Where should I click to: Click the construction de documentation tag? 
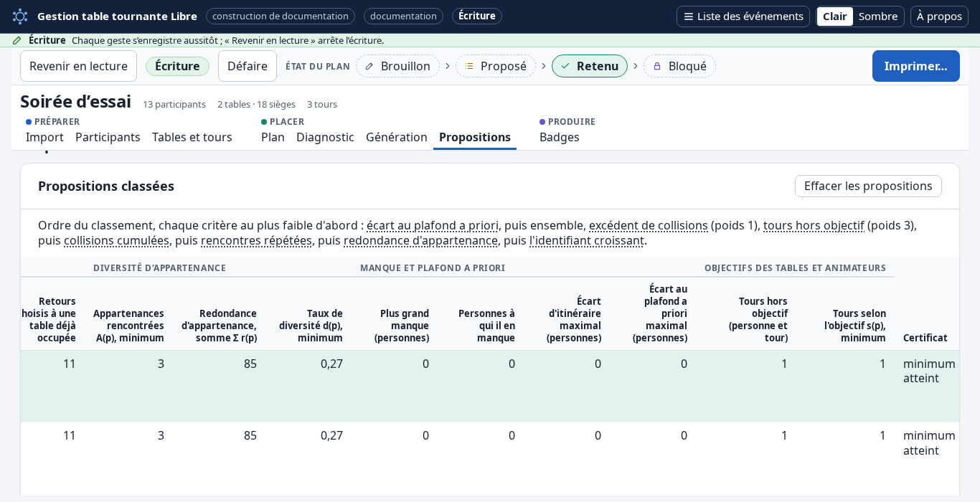[281, 16]
